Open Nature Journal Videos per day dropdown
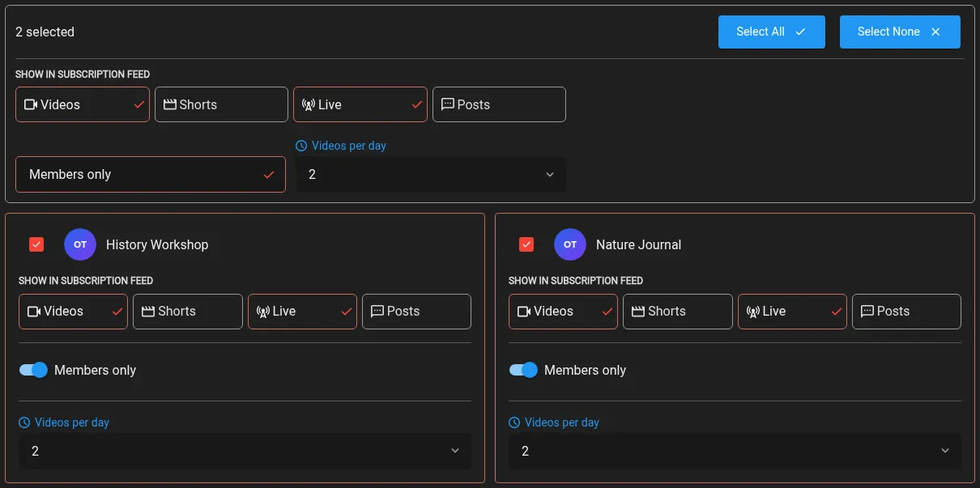Image resolution: width=980 pixels, height=488 pixels. [x=735, y=451]
